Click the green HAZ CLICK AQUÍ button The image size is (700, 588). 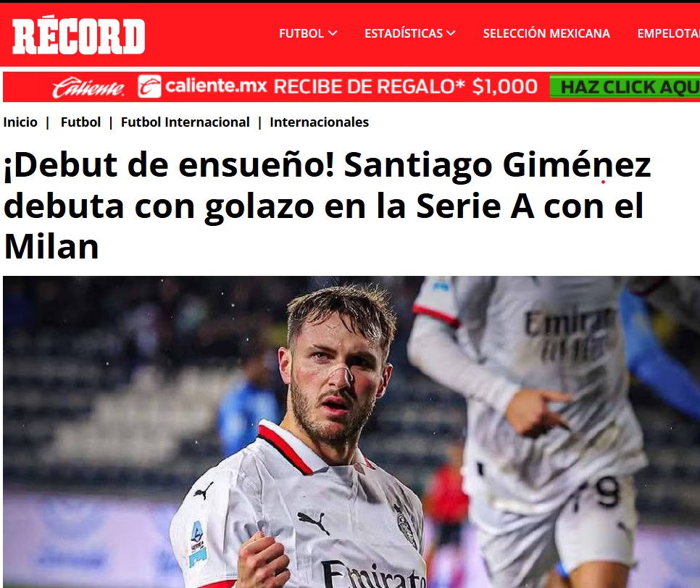point(625,87)
